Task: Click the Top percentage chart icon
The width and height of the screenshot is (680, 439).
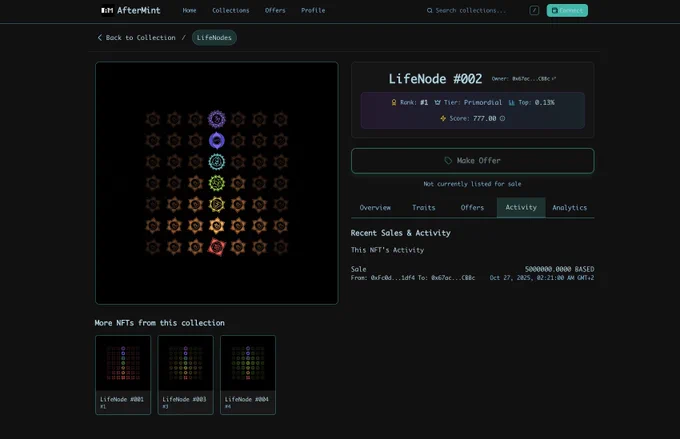Action: point(512,102)
